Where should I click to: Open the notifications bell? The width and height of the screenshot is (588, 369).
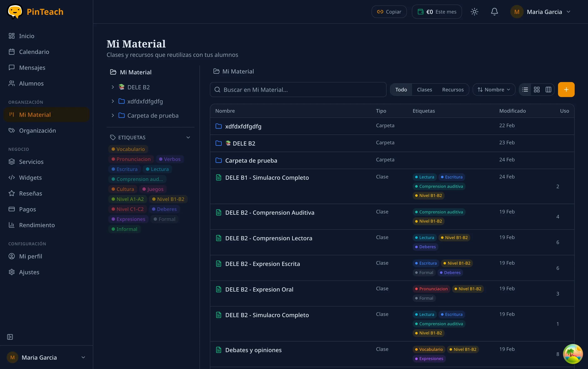coord(494,11)
